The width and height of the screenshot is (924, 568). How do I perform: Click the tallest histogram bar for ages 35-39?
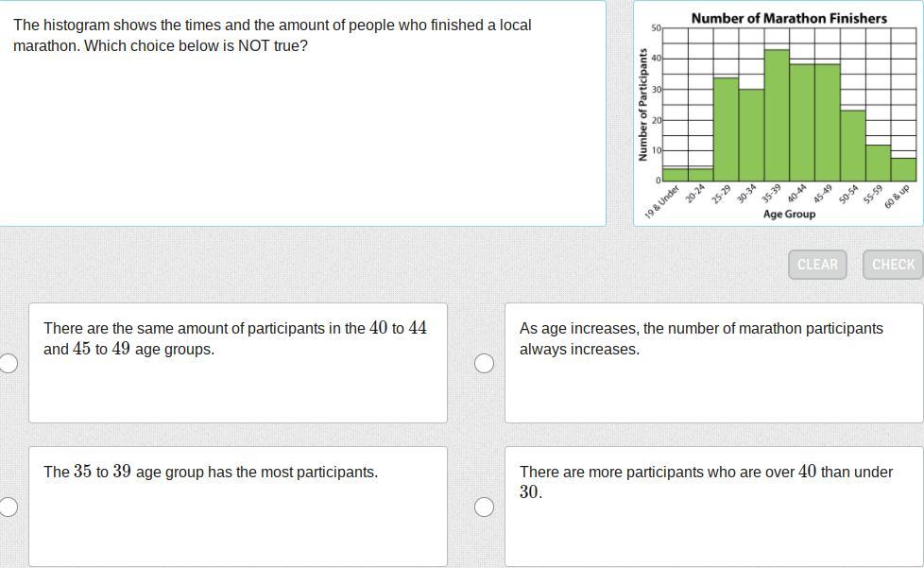click(777, 115)
